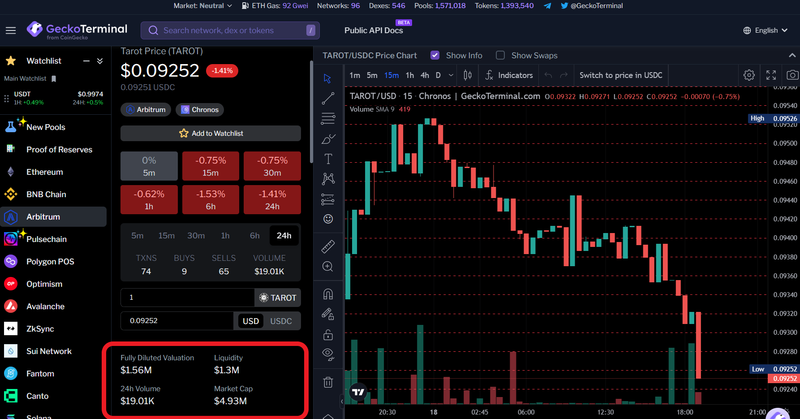Click the redo arrow in chart toolbar
Viewport: 800px width, 419px height.
pos(563,75)
